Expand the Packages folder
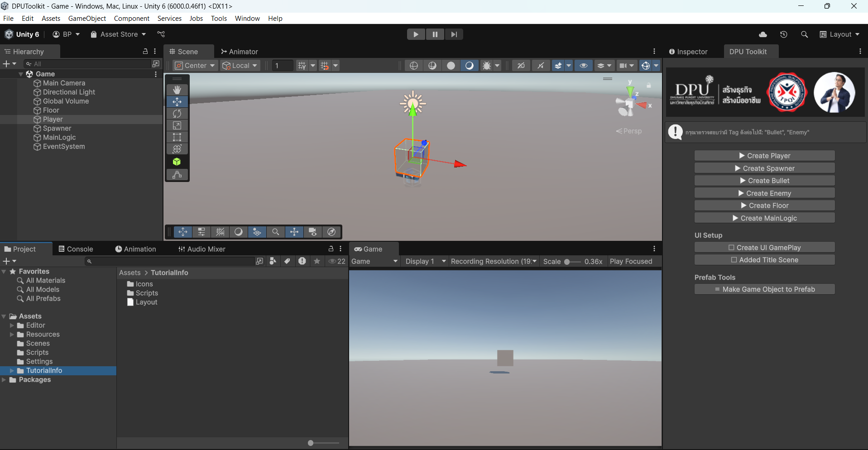This screenshot has width=868, height=450. (x=4, y=380)
